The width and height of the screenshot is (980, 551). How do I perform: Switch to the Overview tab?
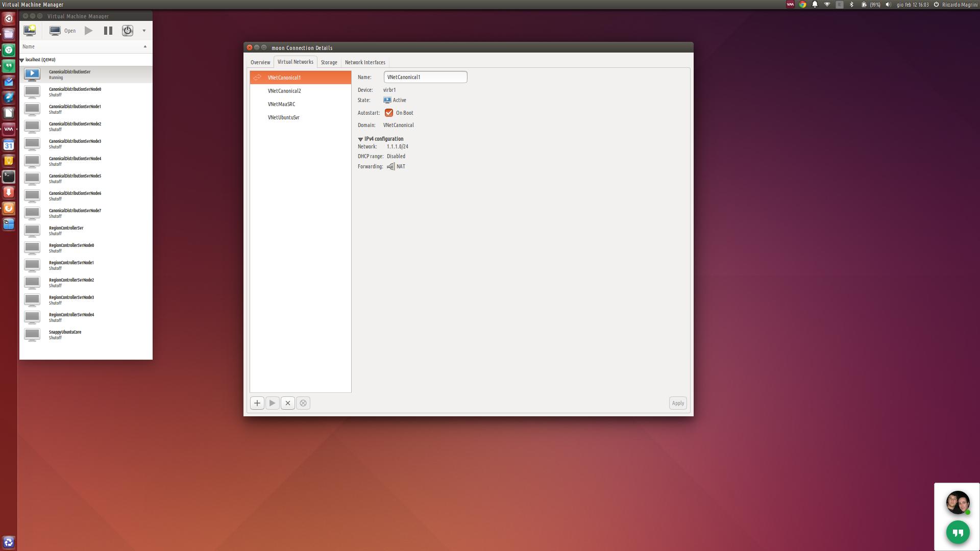pos(260,62)
